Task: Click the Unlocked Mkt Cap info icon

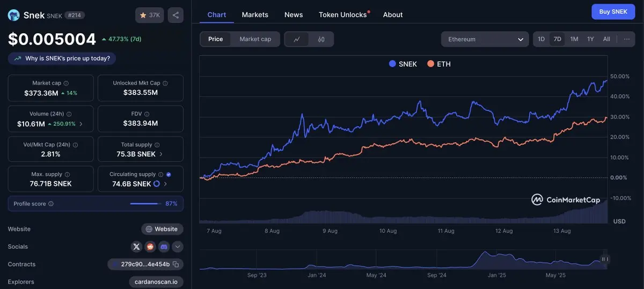Action: (x=165, y=83)
